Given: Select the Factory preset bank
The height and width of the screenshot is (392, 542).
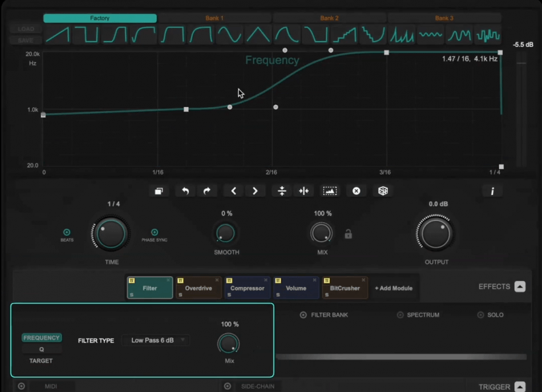Looking at the screenshot, I should tap(100, 18).
